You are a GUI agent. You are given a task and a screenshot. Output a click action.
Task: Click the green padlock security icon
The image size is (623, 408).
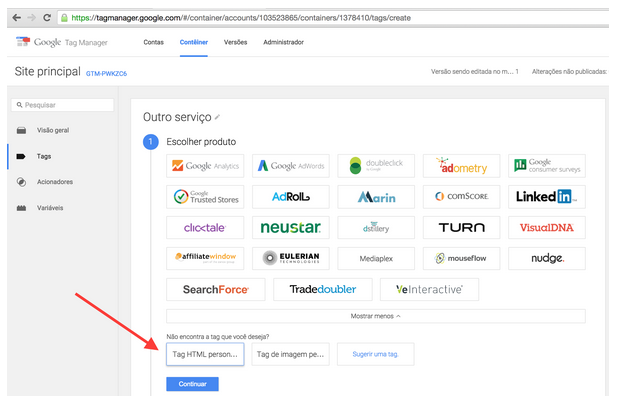[64, 18]
